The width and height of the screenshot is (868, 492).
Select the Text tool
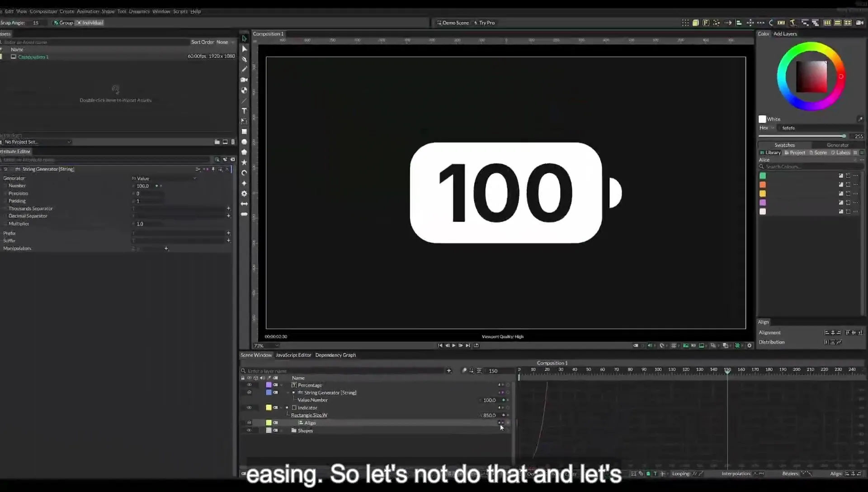[244, 111]
